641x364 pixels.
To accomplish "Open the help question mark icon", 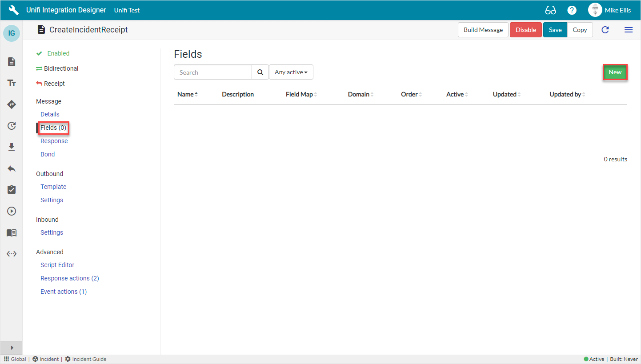I will click(572, 9).
